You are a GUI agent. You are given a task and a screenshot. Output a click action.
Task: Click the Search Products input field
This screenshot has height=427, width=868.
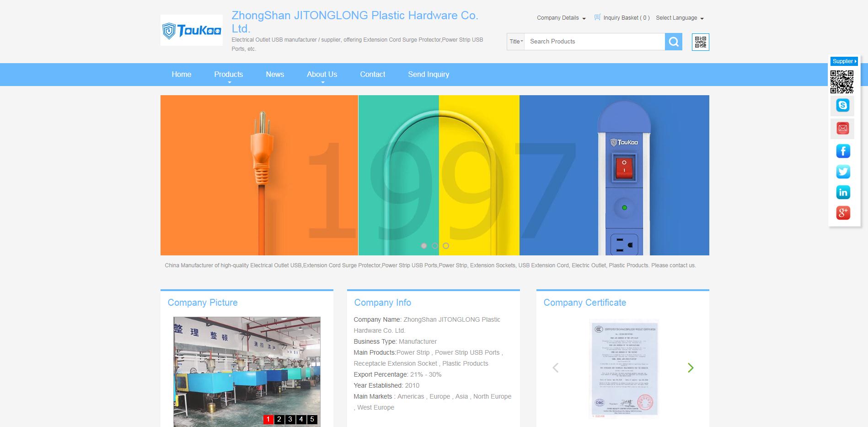pos(595,42)
